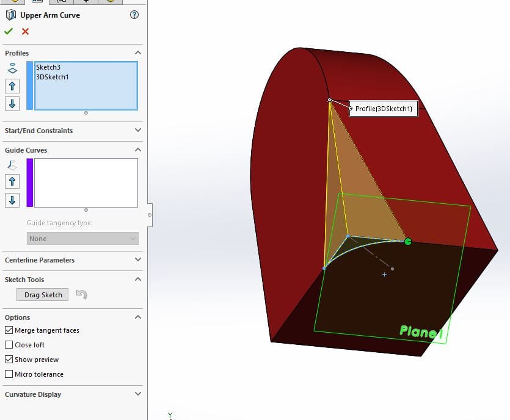
Task: Enable the Close loft checkbox
Action: pos(9,344)
